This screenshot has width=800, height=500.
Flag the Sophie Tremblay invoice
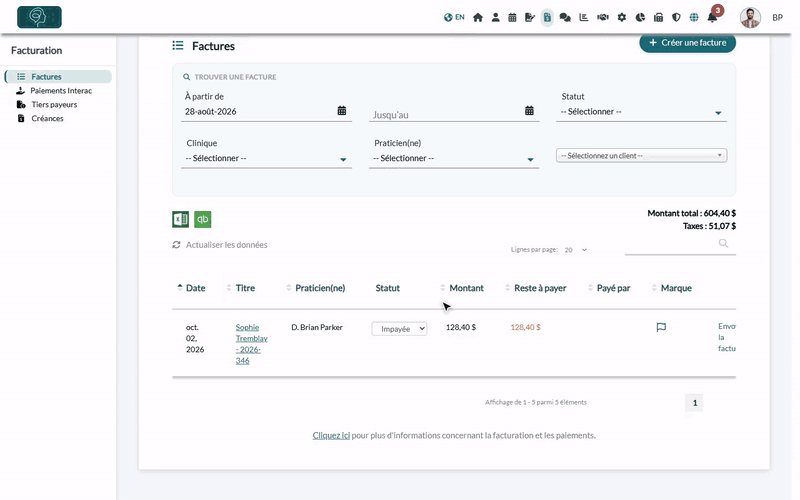[661, 327]
